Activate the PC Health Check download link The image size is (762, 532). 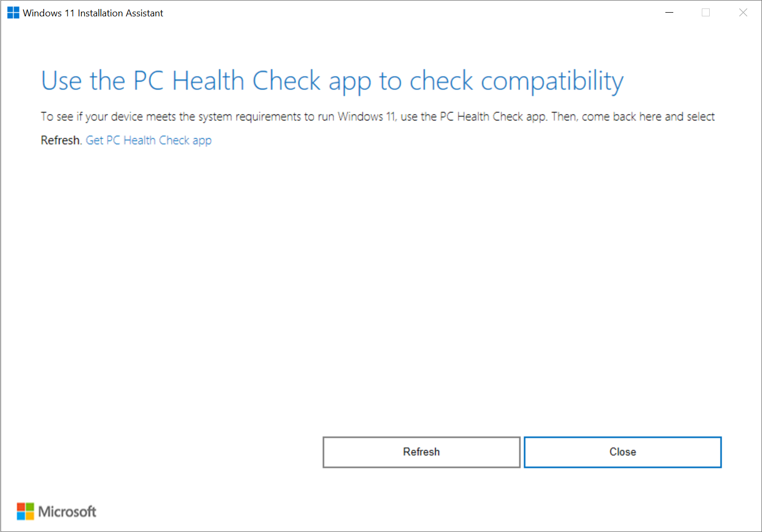click(x=148, y=140)
